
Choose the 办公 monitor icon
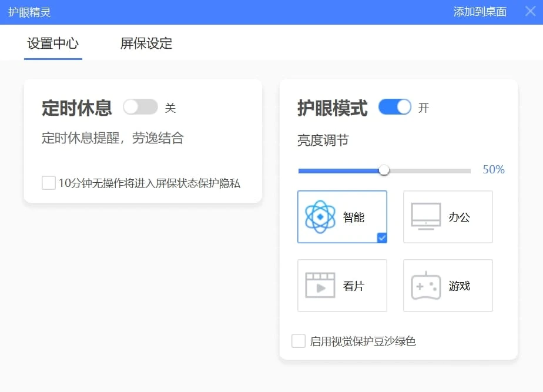(x=425, y=217)
